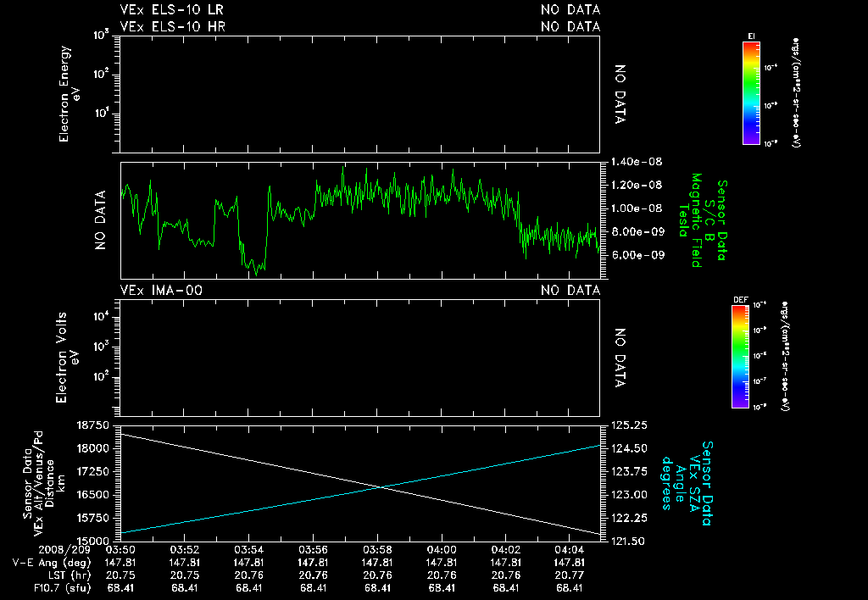
Task: Click the DEF color bar scale
Action: pos(740,357)
